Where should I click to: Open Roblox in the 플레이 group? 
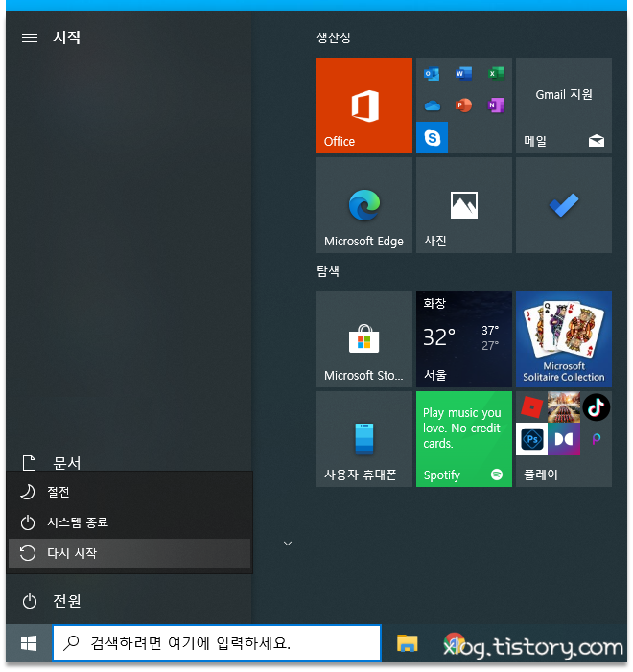(x=531, y=407)
